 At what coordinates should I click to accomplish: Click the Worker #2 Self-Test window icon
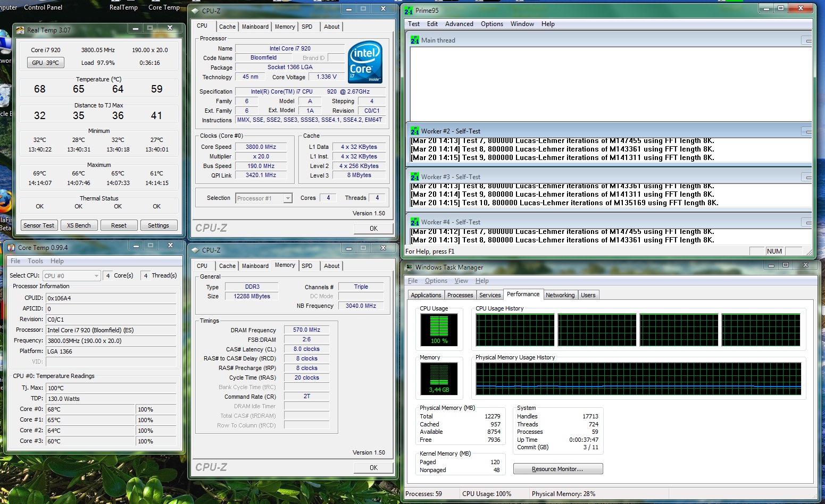(415, 131)
